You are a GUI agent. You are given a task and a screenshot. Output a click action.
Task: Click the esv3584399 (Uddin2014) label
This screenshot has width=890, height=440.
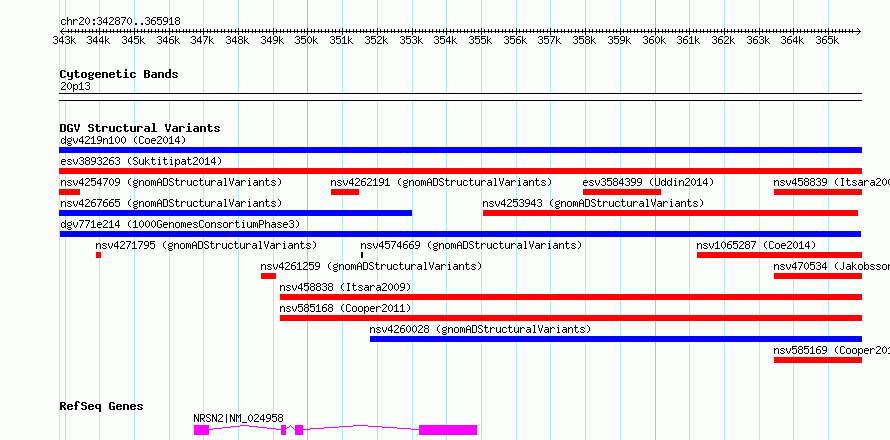pos(648,182)
